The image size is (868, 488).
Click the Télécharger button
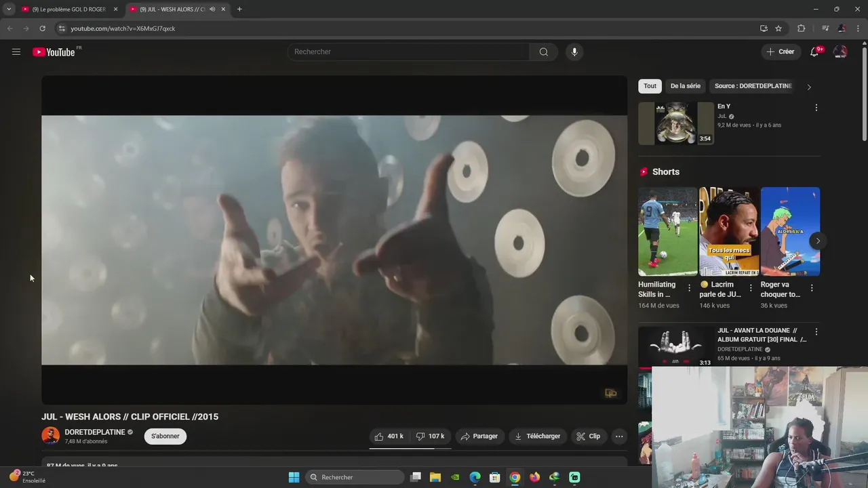[538, 436]
